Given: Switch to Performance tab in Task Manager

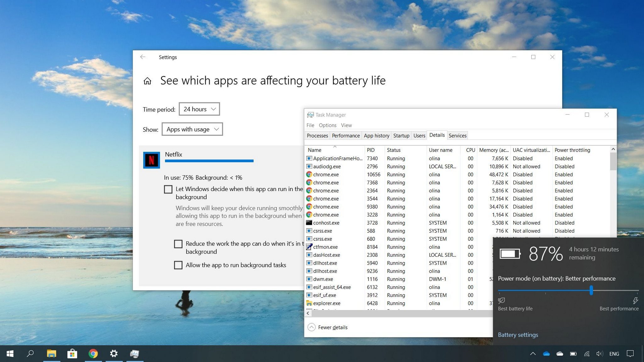Looking at the screenshot, I should (346, 135).
